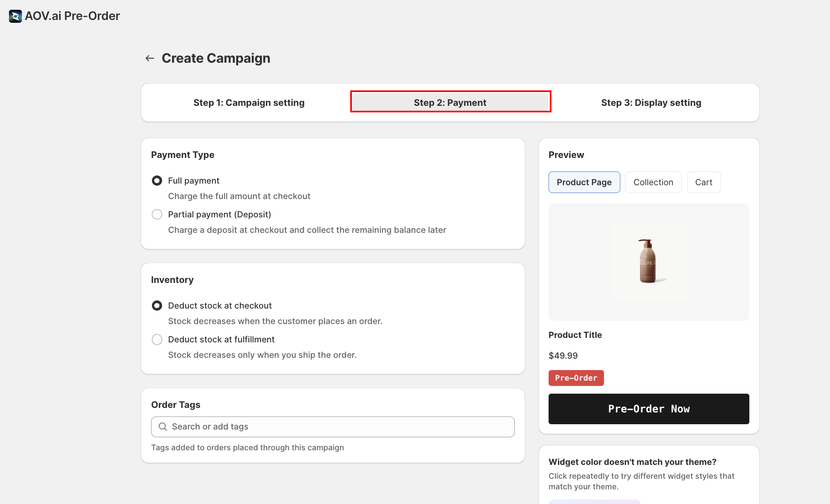Focus the Search or add tags field
Viewport: 830px width, 504px height.
pos(333,427)
